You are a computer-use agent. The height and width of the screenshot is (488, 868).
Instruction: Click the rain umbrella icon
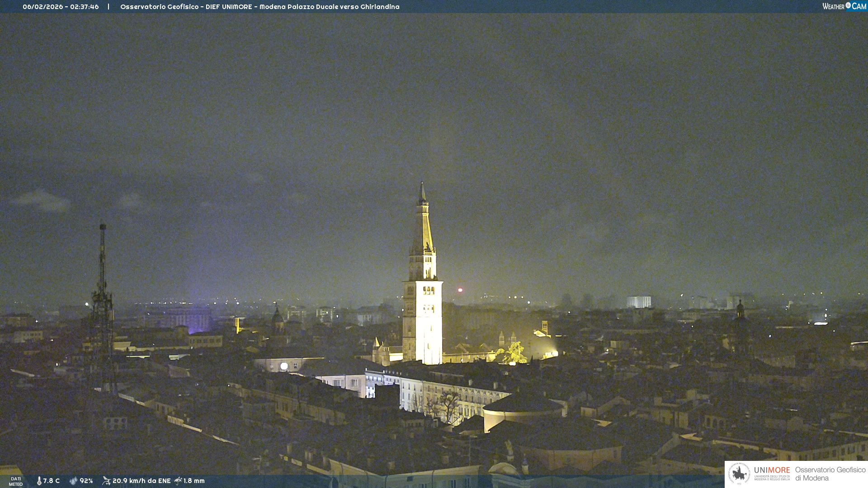(x=178, y=481)
